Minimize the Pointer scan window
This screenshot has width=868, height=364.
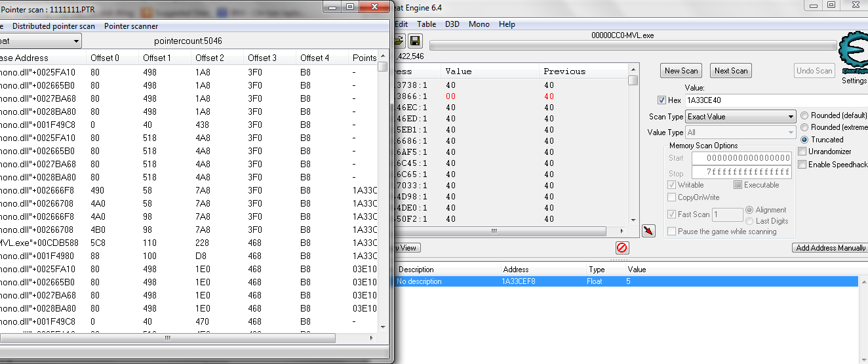pyautogui.click(x=334, y=7)
